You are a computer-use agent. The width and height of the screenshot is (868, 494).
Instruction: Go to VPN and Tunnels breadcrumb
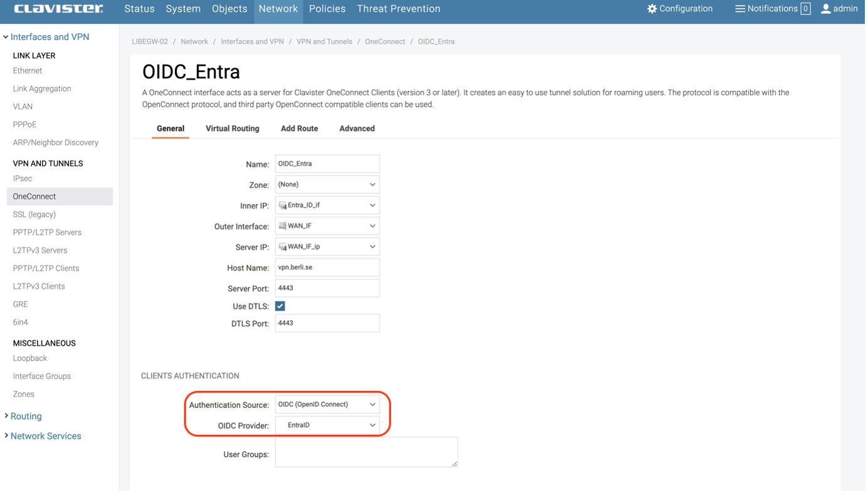pyautogui.click(x=324, y=42)
